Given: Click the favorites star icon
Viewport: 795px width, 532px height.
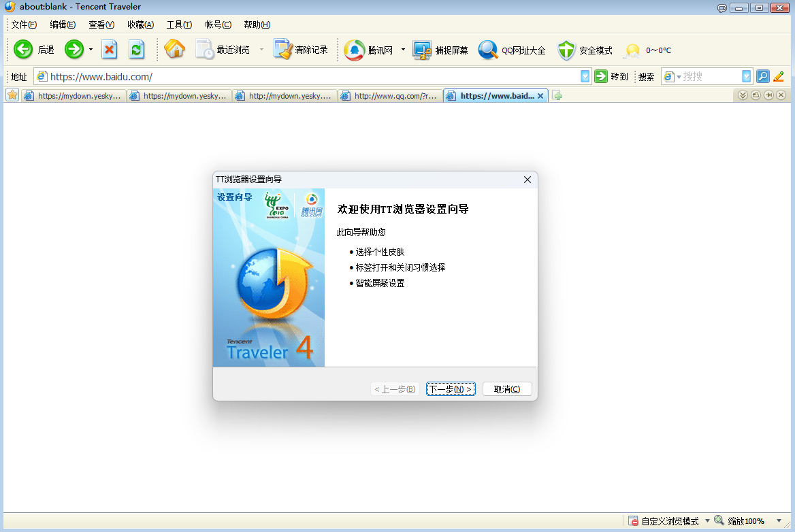Looking at the screenshot, I should click(12, 95).
